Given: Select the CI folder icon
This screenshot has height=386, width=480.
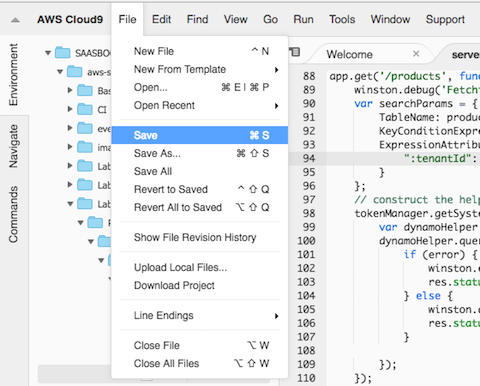Looking at the screenshot, I should click(x=85, y=109).
